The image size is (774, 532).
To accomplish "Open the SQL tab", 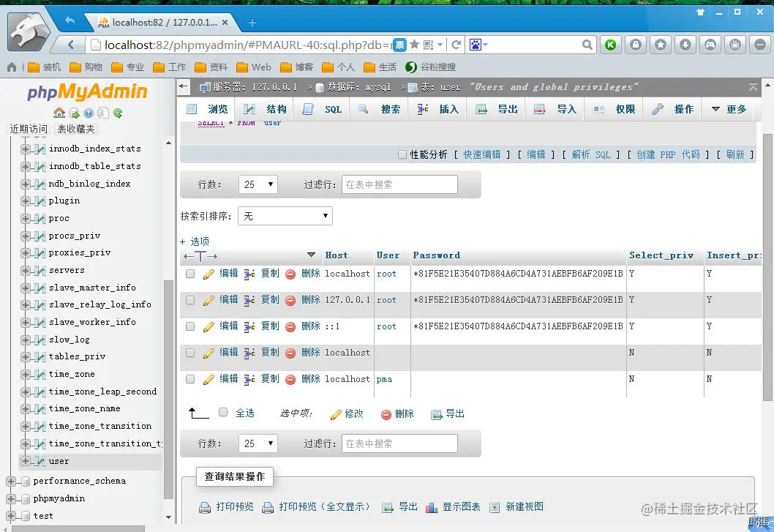I will click(x=323, y=109).
